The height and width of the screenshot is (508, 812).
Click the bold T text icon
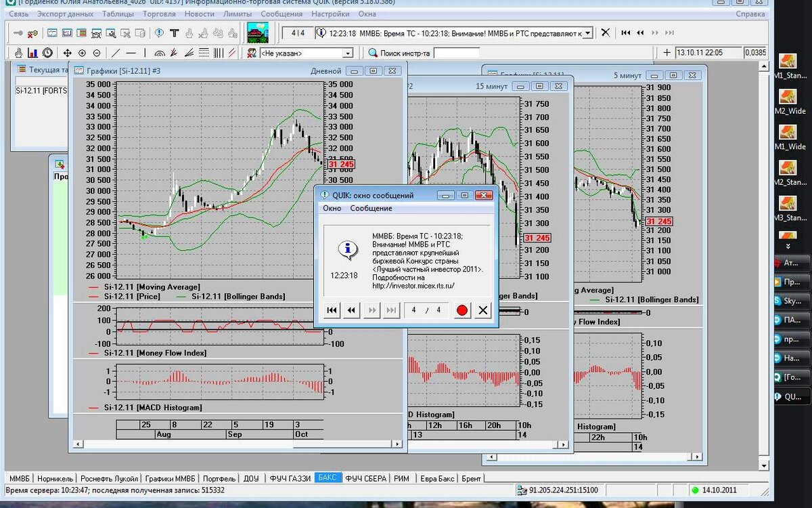[174, 33]
